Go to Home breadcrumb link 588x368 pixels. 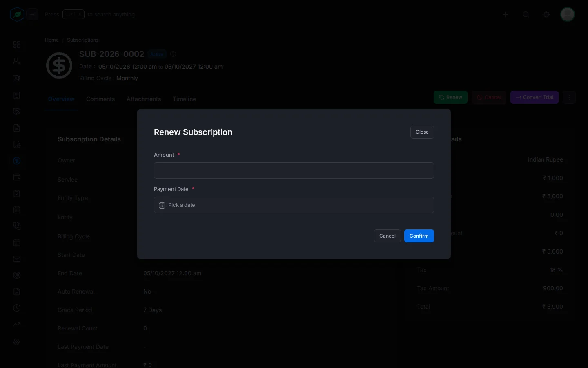[x=52, y=40]
